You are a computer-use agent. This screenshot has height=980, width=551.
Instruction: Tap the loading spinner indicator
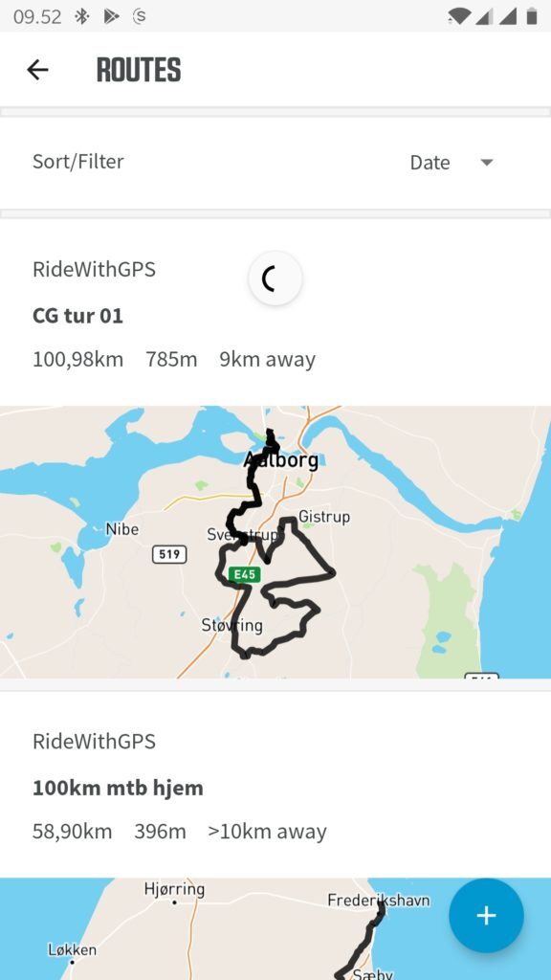coord(275,278)
